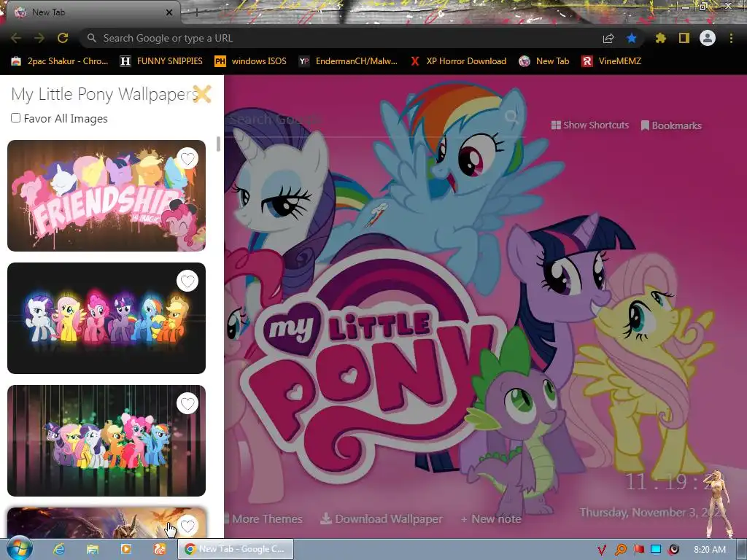Favorite the Friendship graffiti wallpaper heart
Viewport: 747px width, 560px height.
(187, 158)
